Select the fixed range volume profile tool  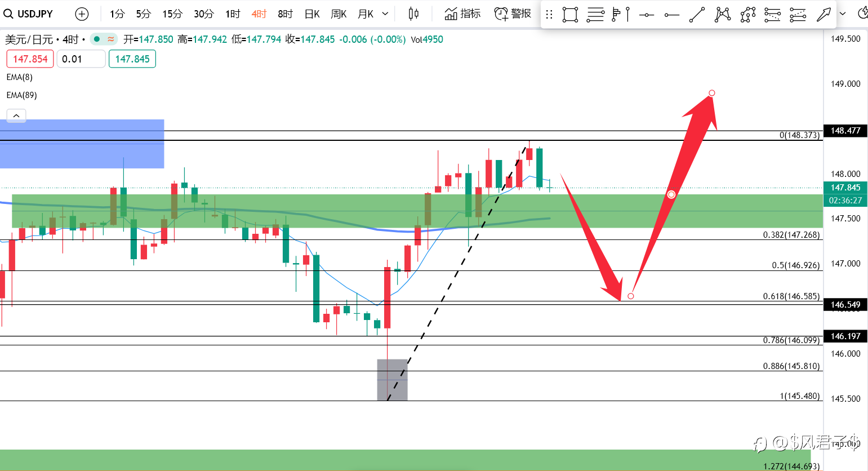pyautogui.click(x=617, y=15)
